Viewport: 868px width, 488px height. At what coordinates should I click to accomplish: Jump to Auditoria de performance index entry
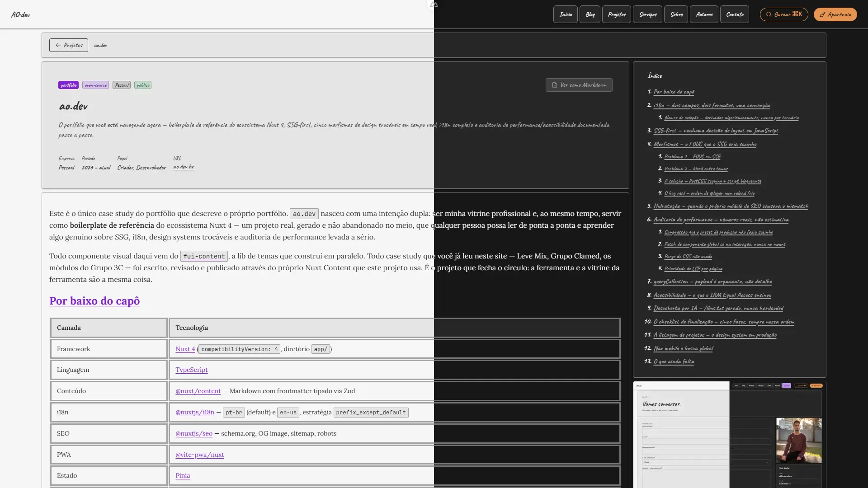(721, 220)
